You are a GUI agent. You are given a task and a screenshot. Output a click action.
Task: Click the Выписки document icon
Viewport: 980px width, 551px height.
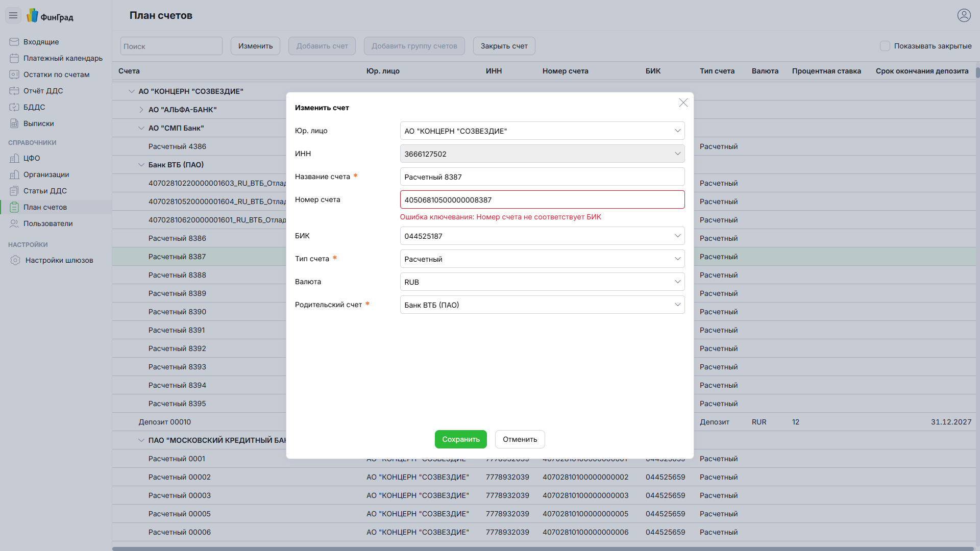point(14,123)
